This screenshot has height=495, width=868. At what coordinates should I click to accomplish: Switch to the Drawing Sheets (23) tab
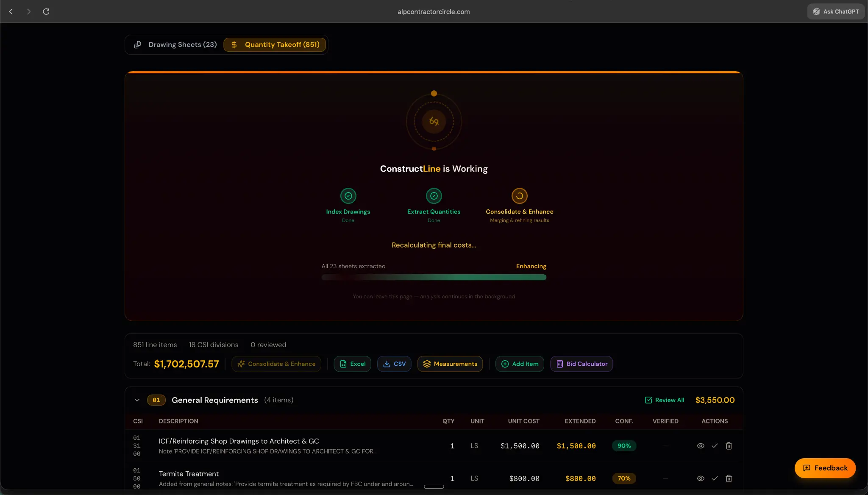coord(175,44)
